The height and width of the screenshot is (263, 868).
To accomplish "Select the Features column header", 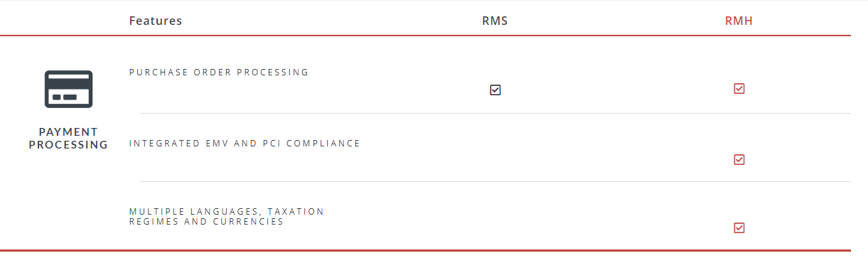I will 156,21.
